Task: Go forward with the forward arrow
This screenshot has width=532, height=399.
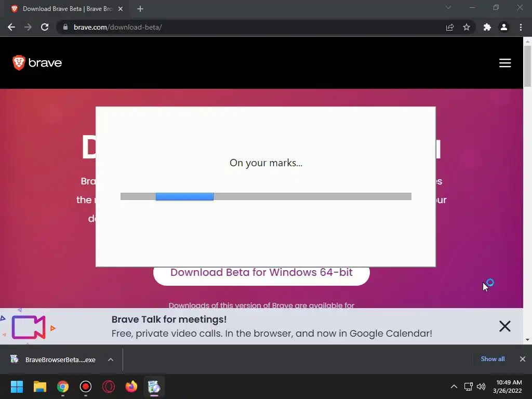Action: [28, 27]
